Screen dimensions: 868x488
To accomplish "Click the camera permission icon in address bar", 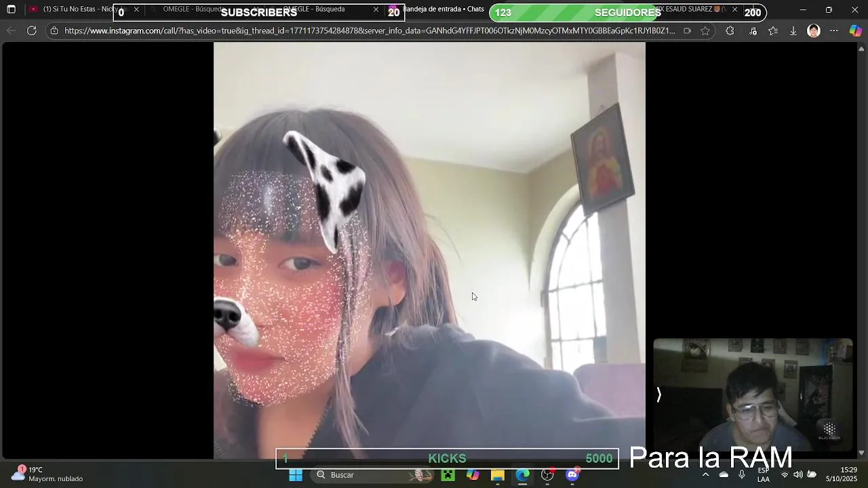I will [687, 30].
